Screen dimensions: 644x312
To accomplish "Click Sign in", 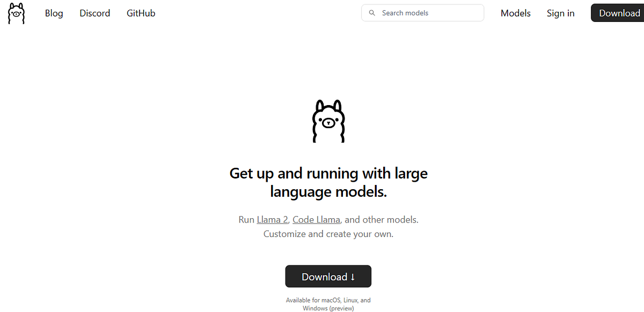I will (x=560, y=13).
